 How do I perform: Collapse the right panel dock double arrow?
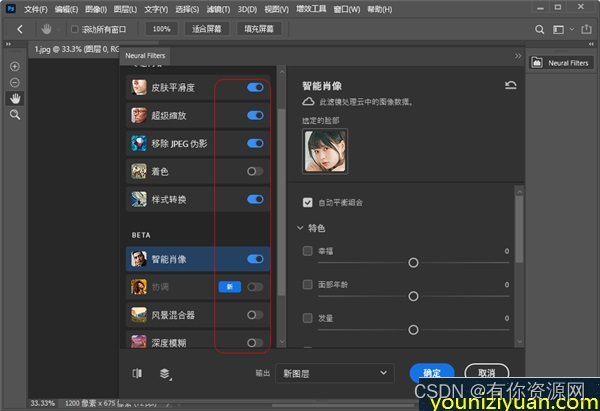tap(591, 44)
